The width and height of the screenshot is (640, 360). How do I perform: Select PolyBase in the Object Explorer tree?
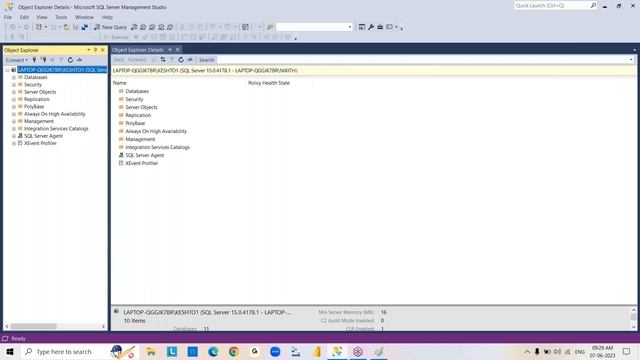tap(34, 107)
